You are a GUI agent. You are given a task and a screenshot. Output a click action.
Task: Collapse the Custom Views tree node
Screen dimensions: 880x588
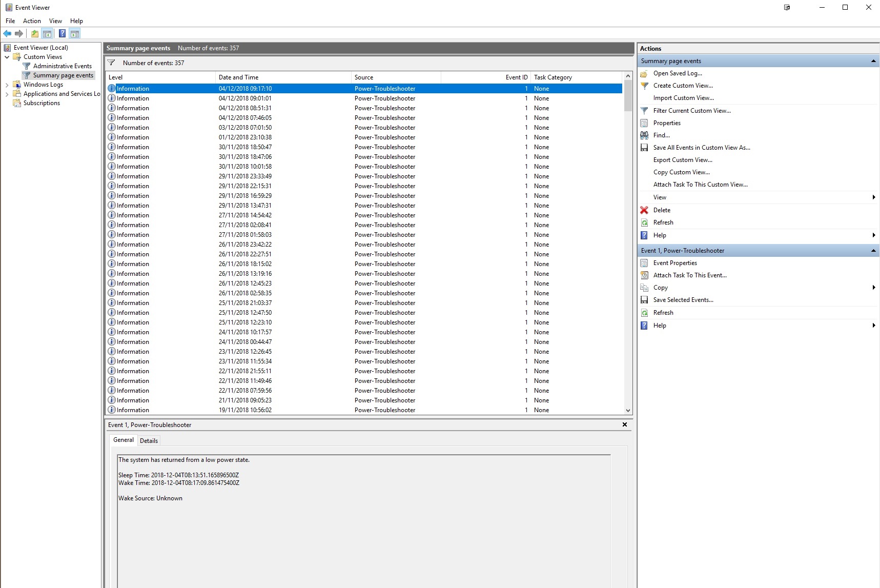(7, 57)
